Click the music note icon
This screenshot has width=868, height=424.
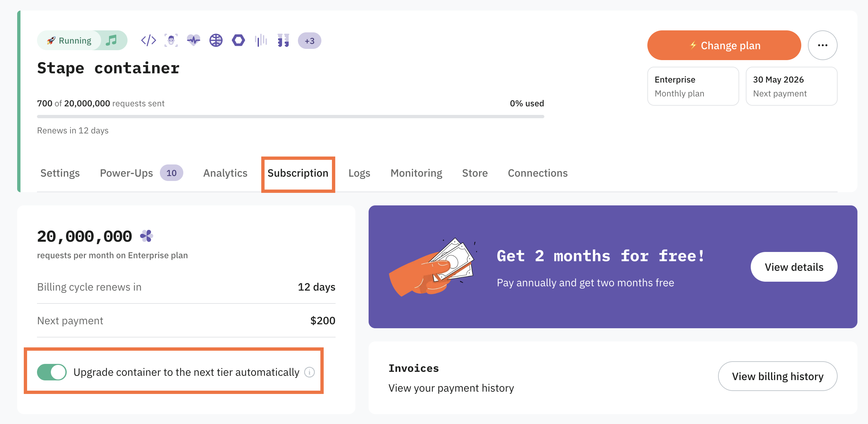pos(111,40)
